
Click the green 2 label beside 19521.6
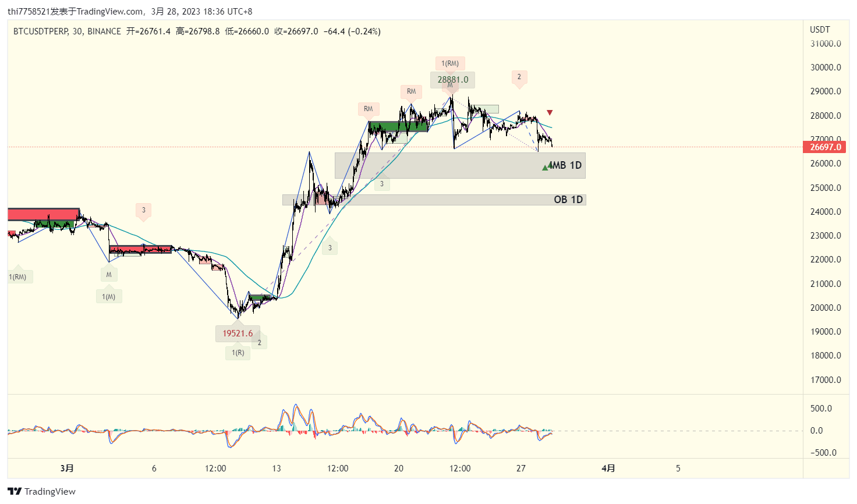point(260,343)
